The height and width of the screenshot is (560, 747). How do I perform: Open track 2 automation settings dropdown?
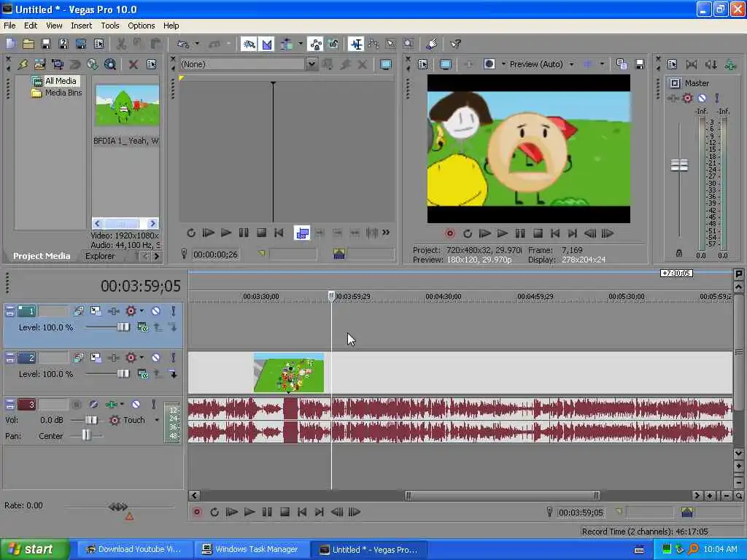click(x=142, y=357)
